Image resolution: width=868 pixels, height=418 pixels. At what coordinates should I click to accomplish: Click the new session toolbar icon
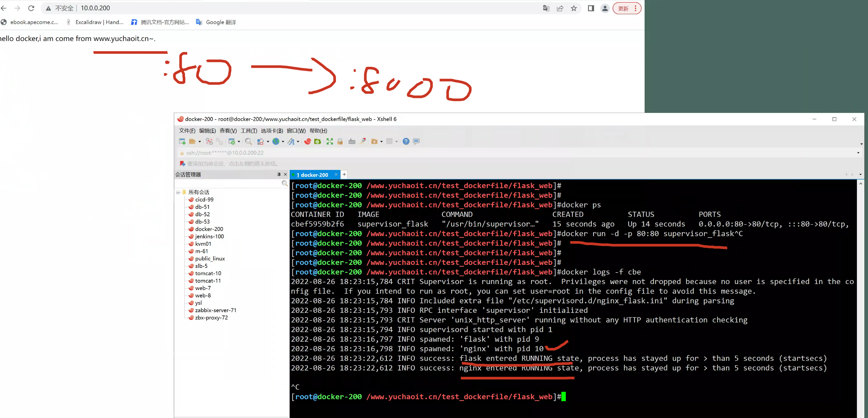click(x=182, y=141)
